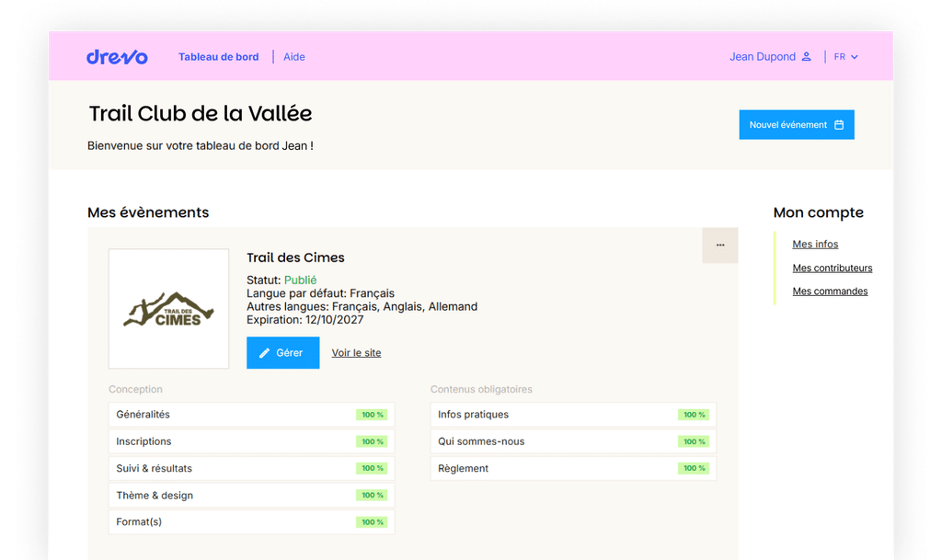The width and height of the screenshot is (942, 560).
Task: Click the Contenus obligatoires section label
Action: (481, 390)
